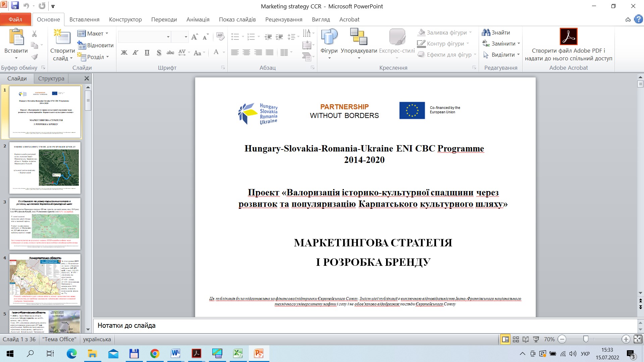Toggle underline (П) formatting
Image resolution: width=644 pixels, height=362 pixels.
147,53
